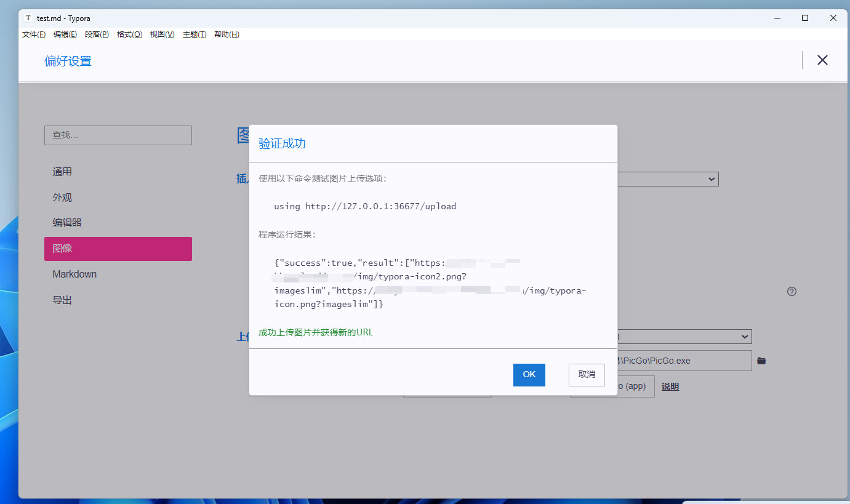
Task: Click the 'using http://127.0.0.1:36677/upload' command text
Action: coord(365,206)
